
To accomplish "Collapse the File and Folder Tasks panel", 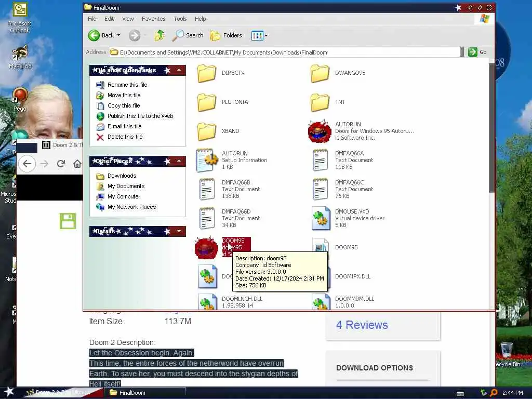I will pos(179,70).
